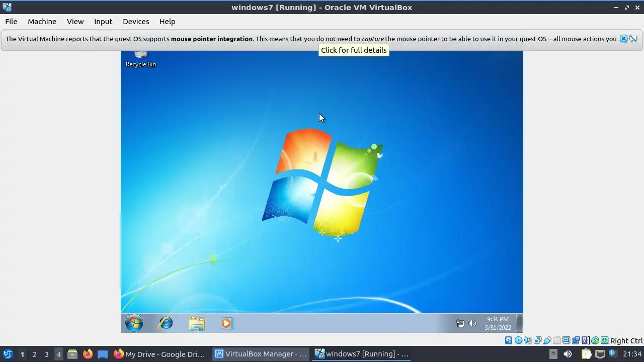644x362 pixels.
Task: Switch to host workspace 4
Action: pos(58,354)
